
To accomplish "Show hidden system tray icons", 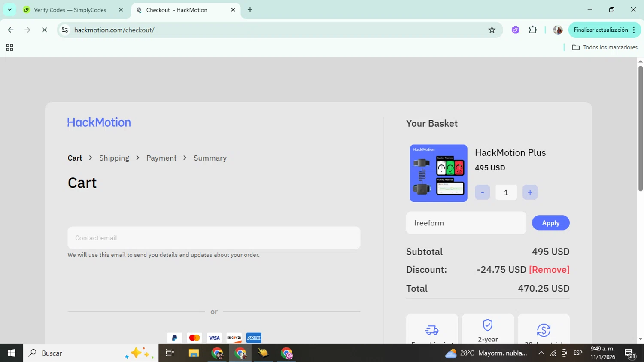I will click(x=541, y=353).
